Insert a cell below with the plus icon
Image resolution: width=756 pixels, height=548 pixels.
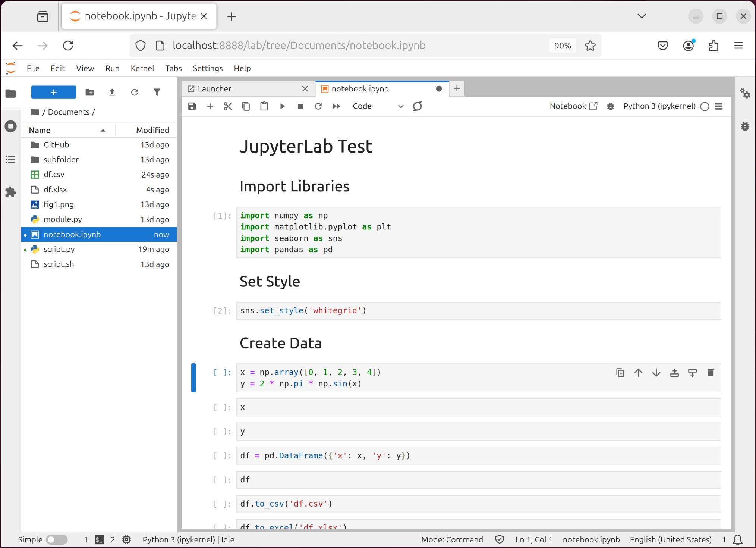point(210,106)
